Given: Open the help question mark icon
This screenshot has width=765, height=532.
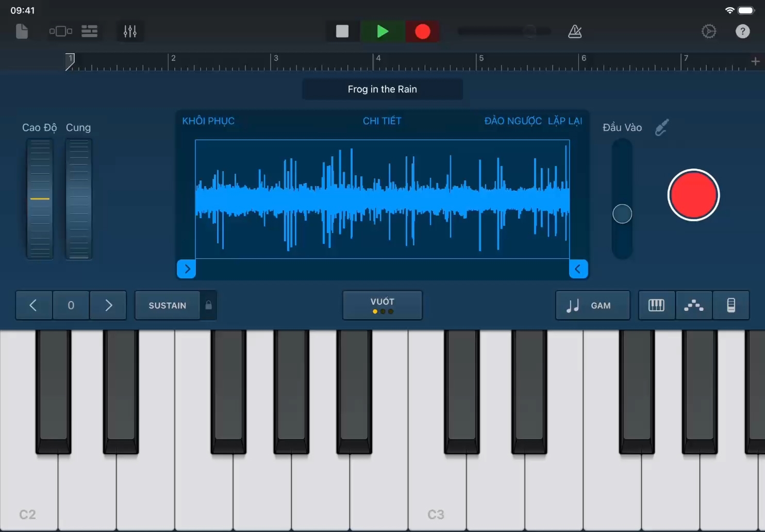Looking at the screenshot, I should coord(742,31).
